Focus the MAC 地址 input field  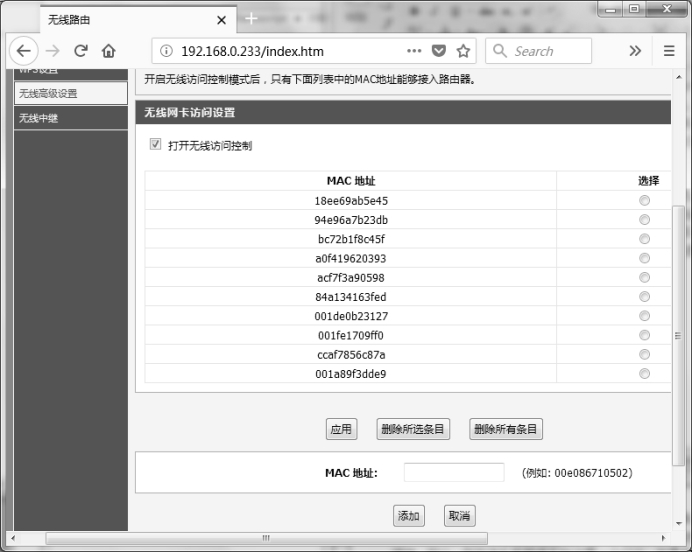pos(454,473)
